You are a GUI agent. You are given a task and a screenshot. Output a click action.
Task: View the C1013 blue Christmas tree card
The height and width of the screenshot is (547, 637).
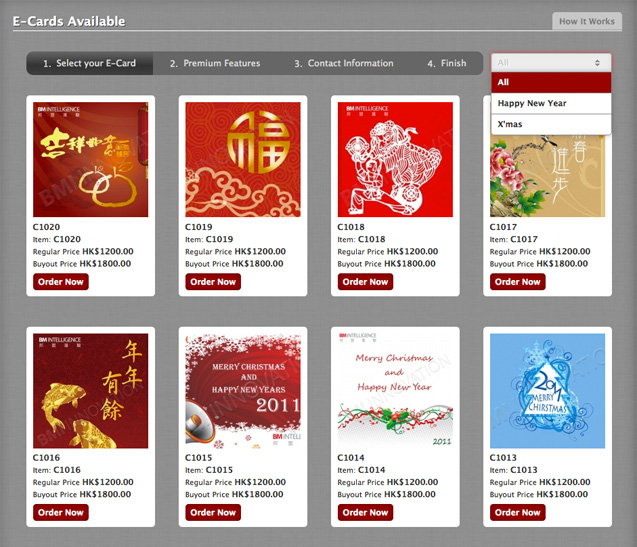tap(547, 391)
